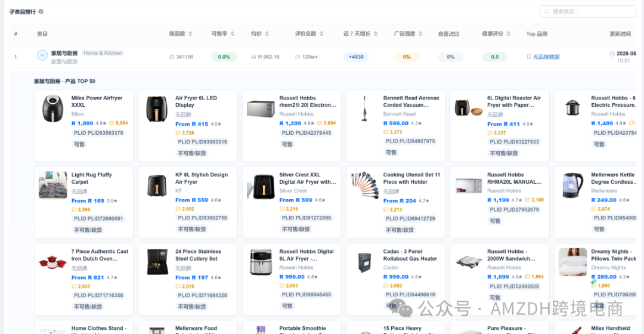The image size is (644, 334).
Task: Copy PLID PLID93227833 tag
Action: click(514, 142)
